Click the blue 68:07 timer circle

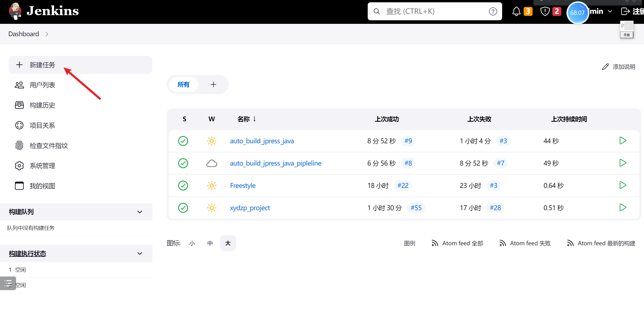coord(577,13)
